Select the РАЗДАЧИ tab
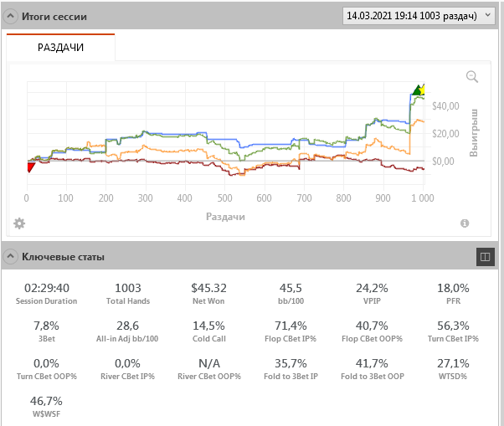Image resolution: width=504 pixels, height=426 pixels. coord(60,48)
